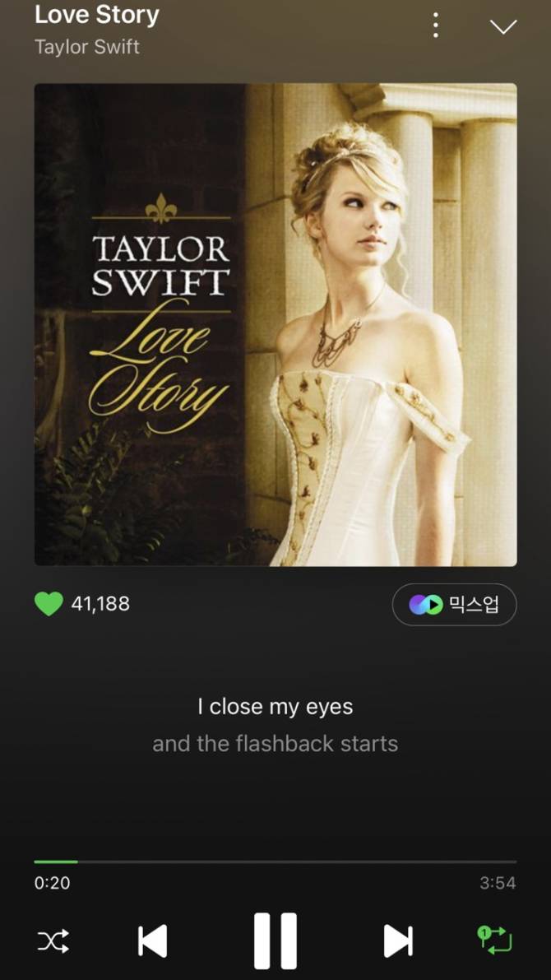Click the colorful mixup icon inside 믹스업
The width and height of the screenshot is (551, 980).
click(x=425, y=605)
